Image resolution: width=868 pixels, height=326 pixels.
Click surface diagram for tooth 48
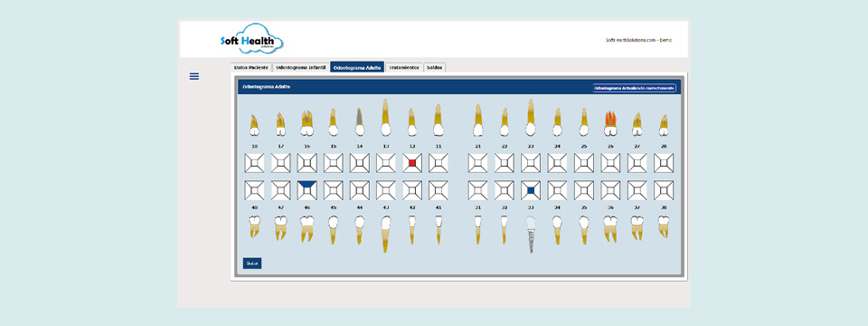pos(254,190)
